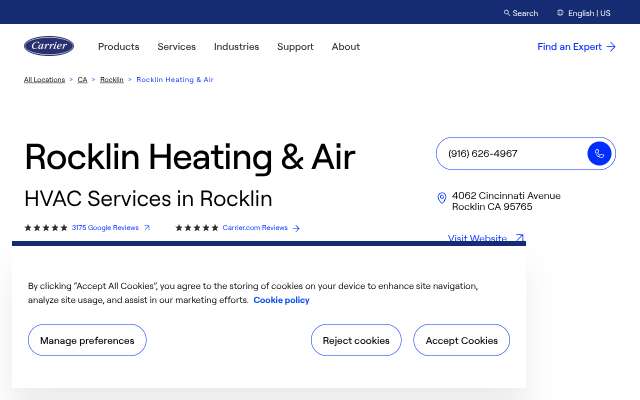Click the Rocklin Heating & Air breadcrumb
Viewport: 640px width, 400px height.
[x=175, y=80]
